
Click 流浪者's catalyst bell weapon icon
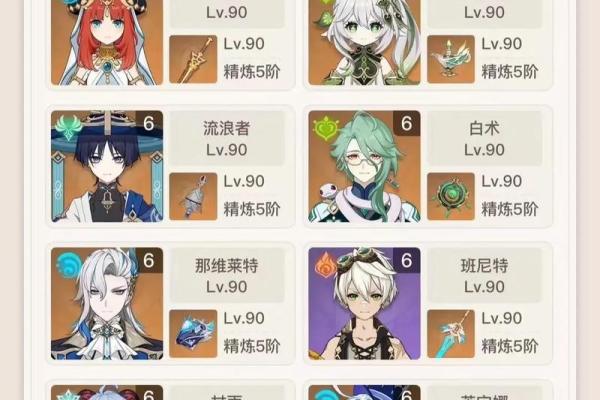click(193, 196)
